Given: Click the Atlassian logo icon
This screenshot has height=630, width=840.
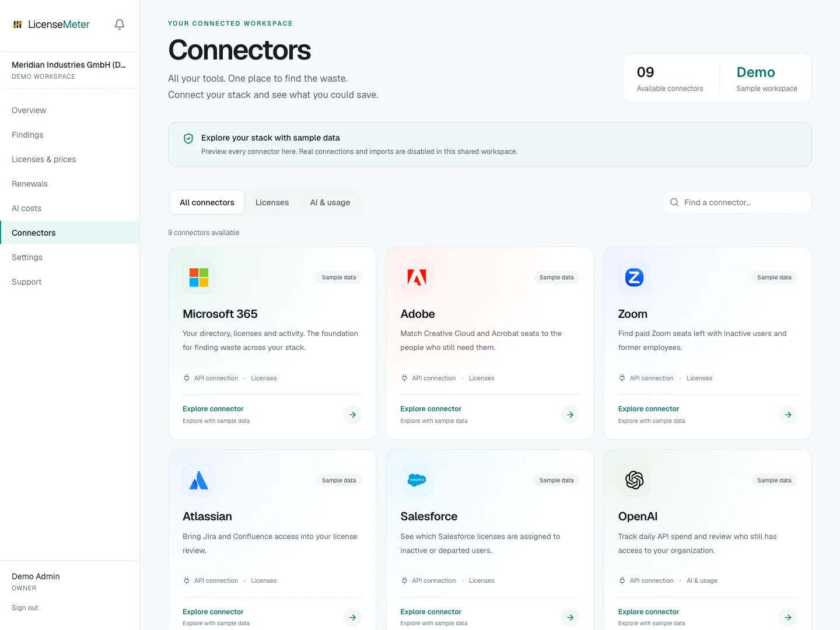Looking at the screenshot, I should pyautogui.click(x=199, y=480).
